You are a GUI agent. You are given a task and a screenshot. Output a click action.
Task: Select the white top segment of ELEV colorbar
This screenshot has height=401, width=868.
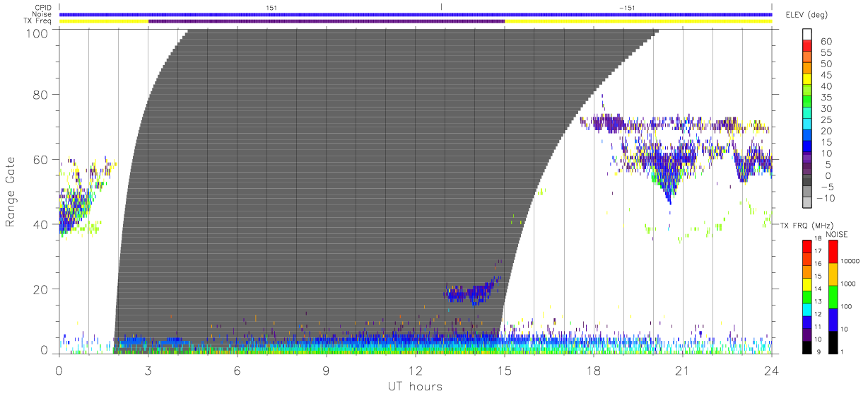click(807, 33)
